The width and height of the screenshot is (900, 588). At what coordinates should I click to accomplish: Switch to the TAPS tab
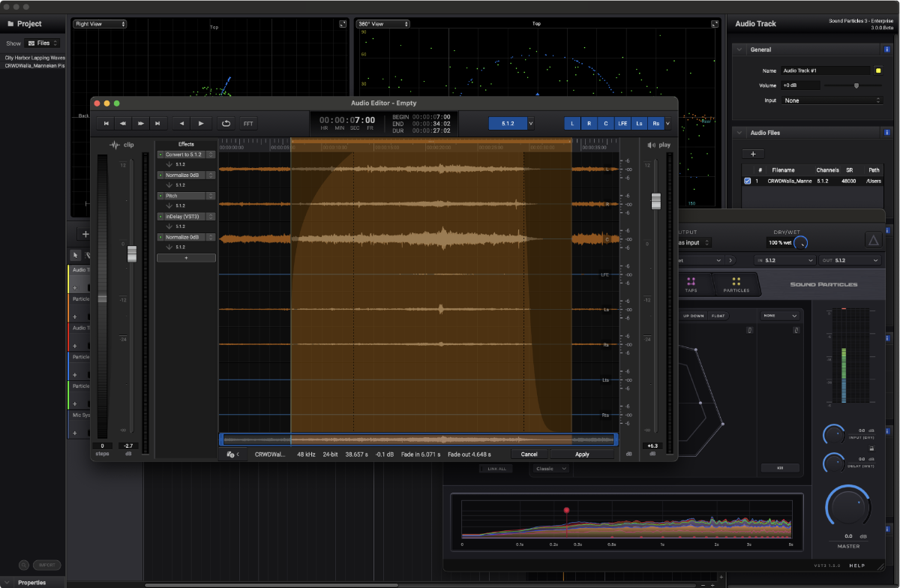691,284
